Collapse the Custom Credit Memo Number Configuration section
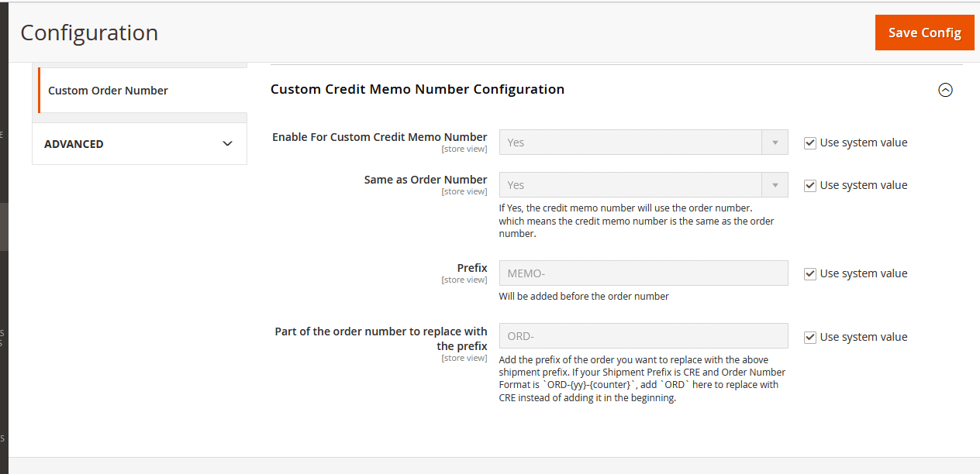The image size is (980, 474). point(945,90)
